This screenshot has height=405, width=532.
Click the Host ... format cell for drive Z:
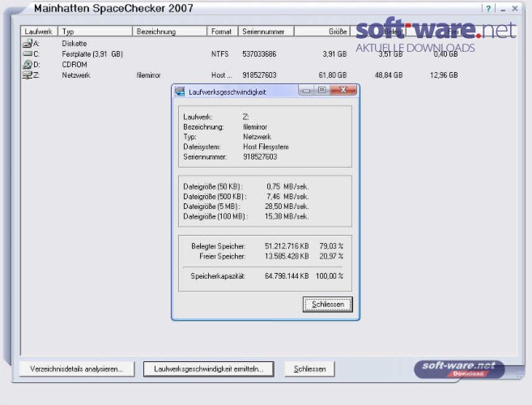coord(222,75)
